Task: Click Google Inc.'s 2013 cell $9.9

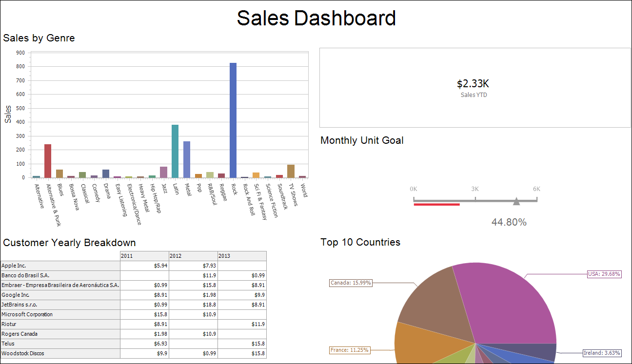Action: click(x=242, y=295)
